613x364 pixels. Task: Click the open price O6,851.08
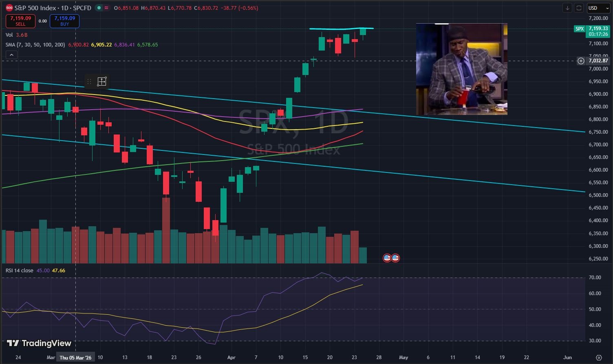[x=127, y=8]
